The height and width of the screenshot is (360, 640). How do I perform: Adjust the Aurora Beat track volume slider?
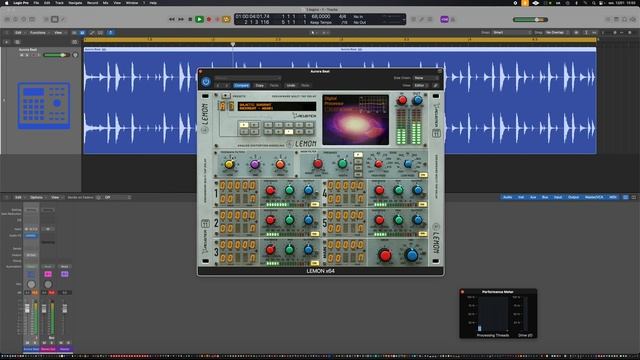[x=56, y=55]
